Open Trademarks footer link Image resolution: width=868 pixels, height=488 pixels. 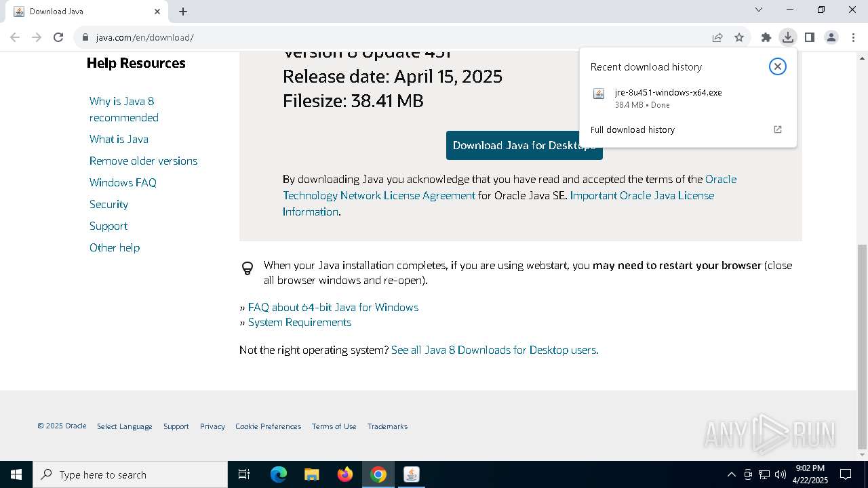point(387,426)
